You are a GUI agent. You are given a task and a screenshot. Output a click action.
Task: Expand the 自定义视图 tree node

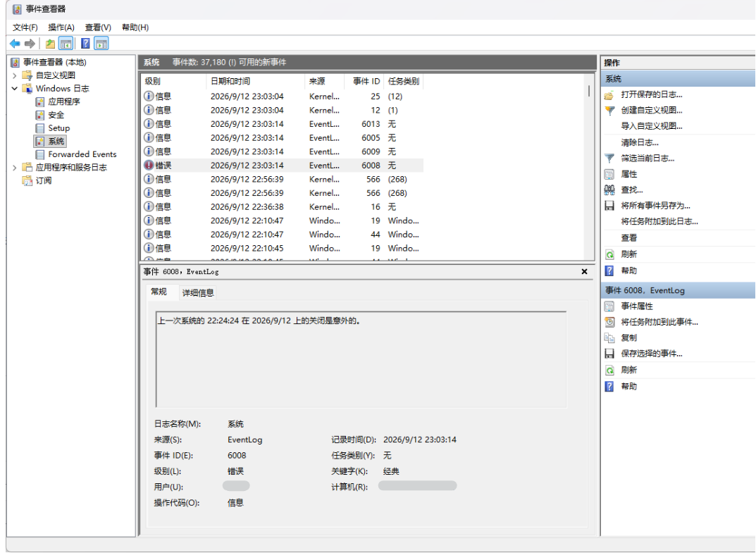point(15,75)
